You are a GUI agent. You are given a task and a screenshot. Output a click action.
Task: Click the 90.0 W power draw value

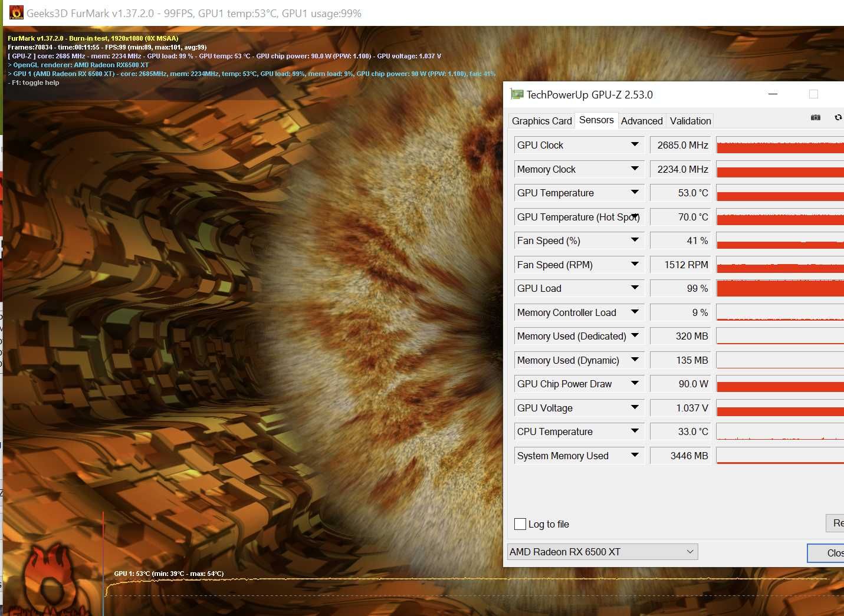point(679,384)
